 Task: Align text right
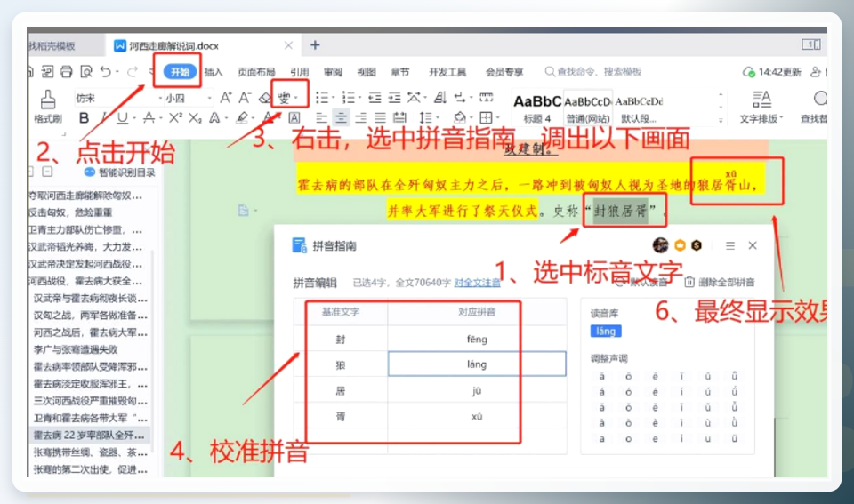click(360, 117)
